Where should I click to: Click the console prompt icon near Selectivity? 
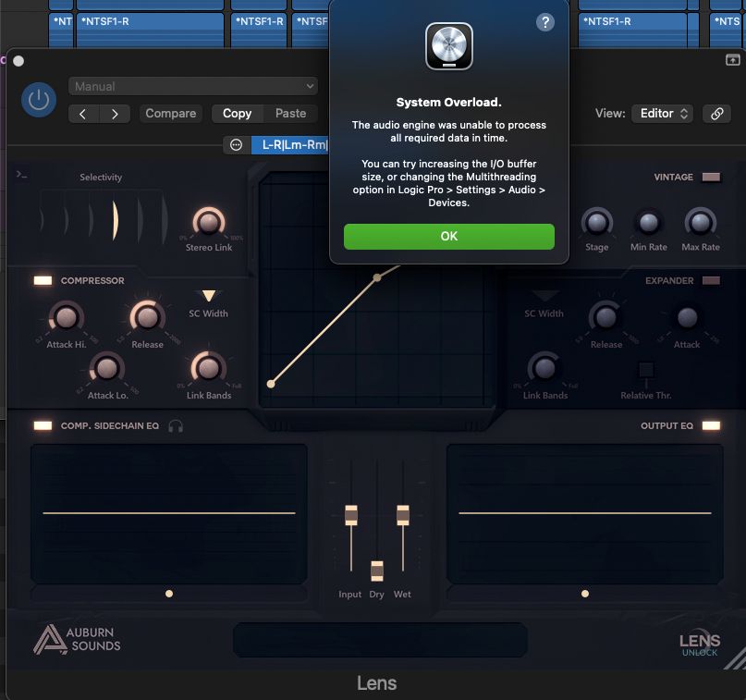[22, 175]
